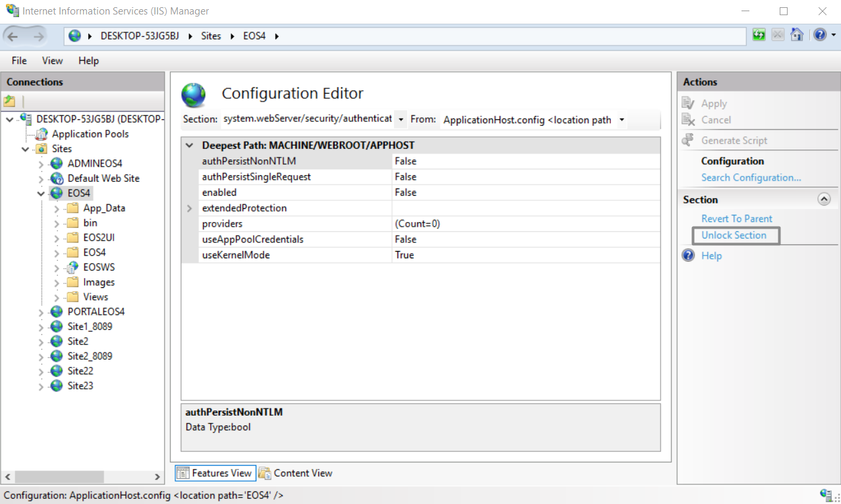The image size is (841, 504).
Task: Click the Stop icon in address bar
Action: pos(778,35)
